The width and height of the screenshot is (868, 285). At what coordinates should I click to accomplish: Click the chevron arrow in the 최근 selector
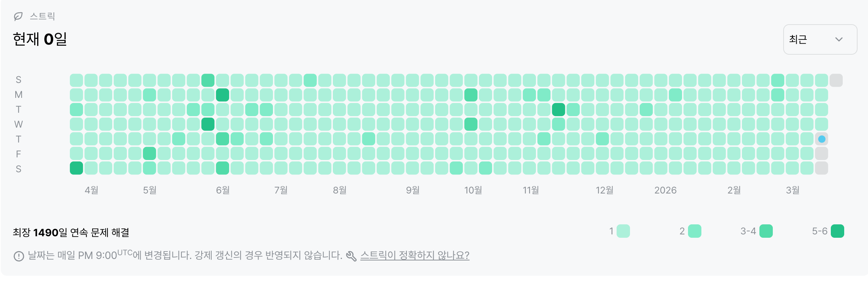pos(839,39)
